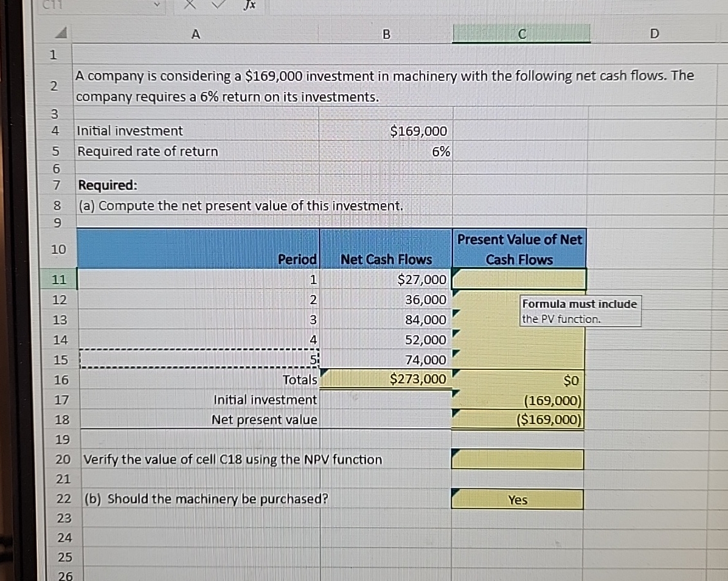Image resolution: width=728 pixels, height=581 pixels.
Task: Select column C header
Action: [520, 34]
